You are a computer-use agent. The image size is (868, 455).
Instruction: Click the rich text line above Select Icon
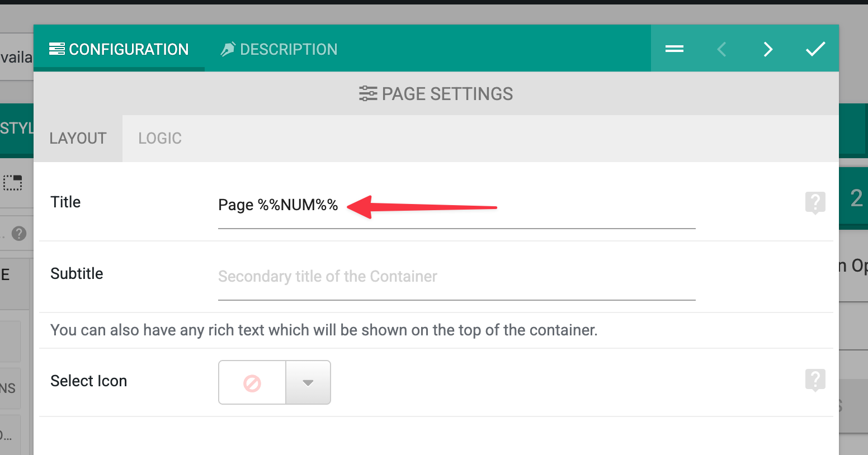(x=324, y=330)
